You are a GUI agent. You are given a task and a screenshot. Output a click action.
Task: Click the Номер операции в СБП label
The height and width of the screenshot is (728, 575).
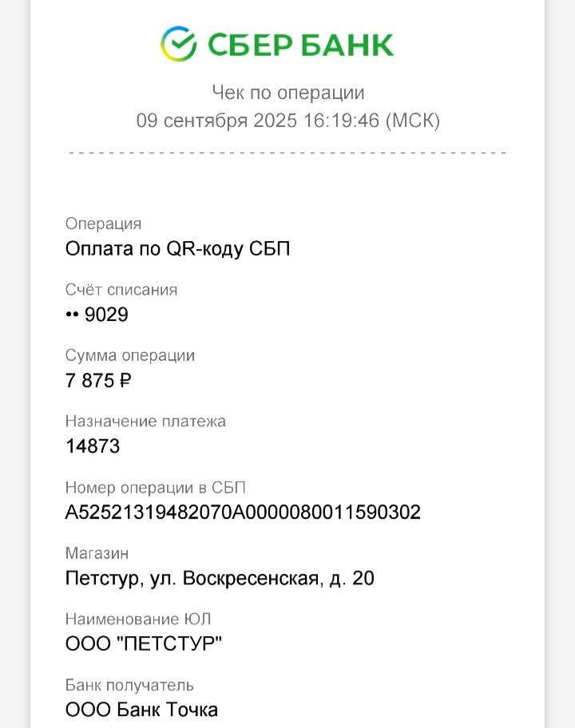pyautogui.click(x=155, y=488)
